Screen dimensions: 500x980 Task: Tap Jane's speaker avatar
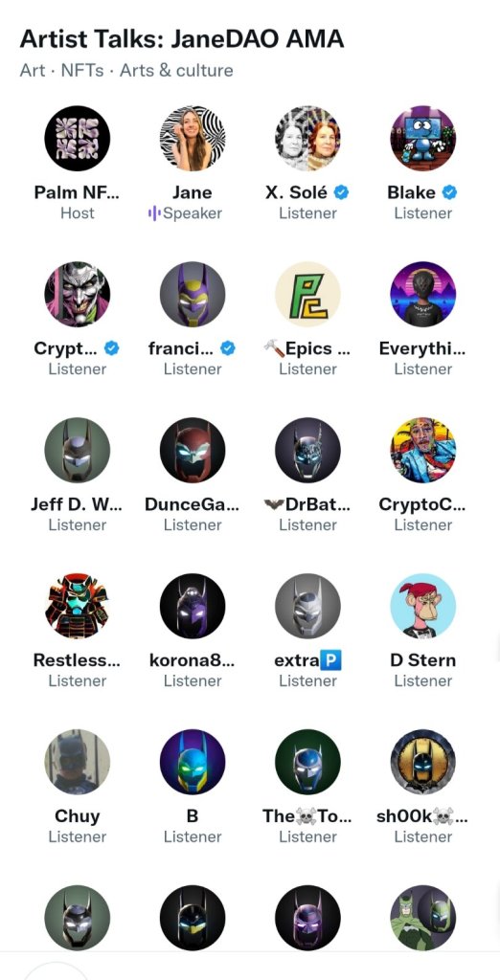(x=193, y=138)
